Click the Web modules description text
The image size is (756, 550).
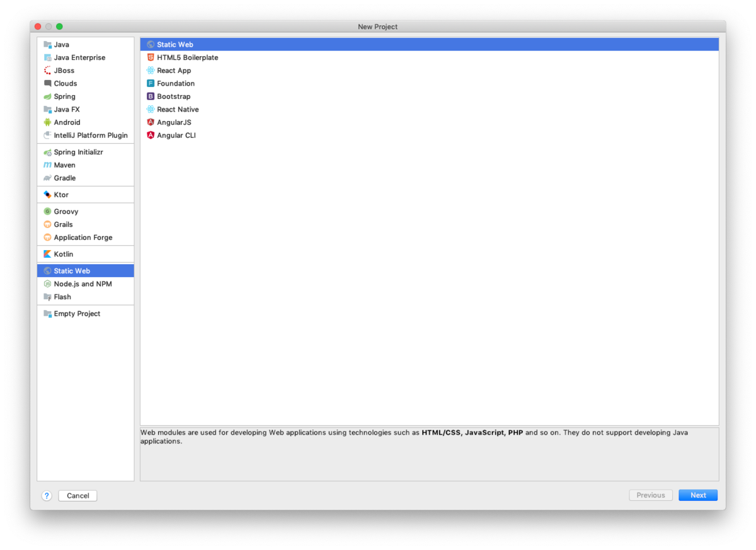click(414, 437)
